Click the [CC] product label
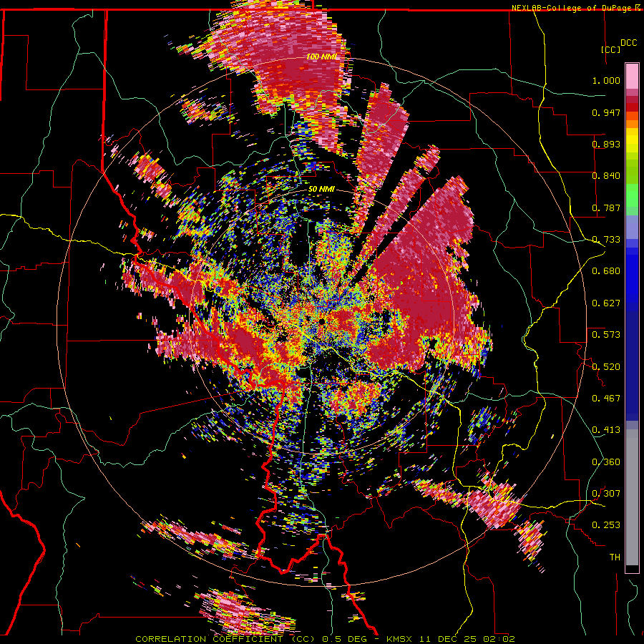This screenshot has width=644, height=644. pyautogui.click(x=611, y=49)
